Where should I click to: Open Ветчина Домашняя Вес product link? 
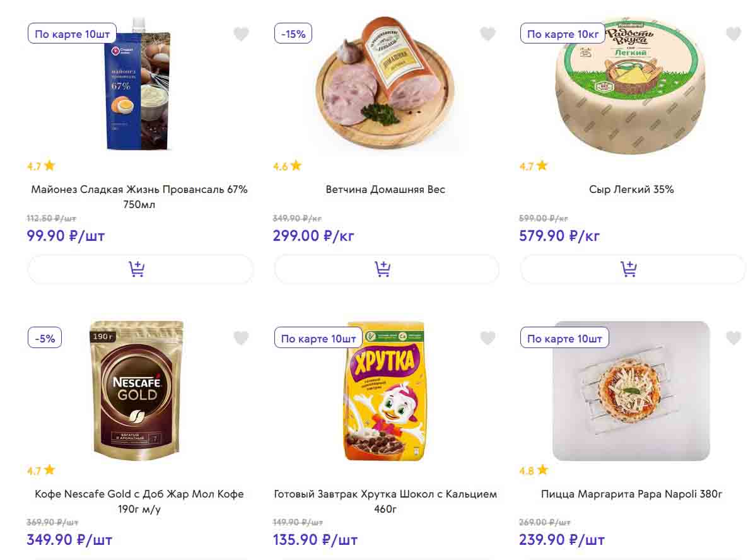tap(385, 189)
